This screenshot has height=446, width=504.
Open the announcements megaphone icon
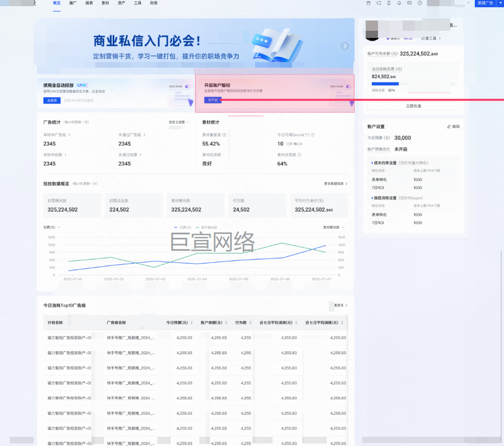(x=379, y=3)
